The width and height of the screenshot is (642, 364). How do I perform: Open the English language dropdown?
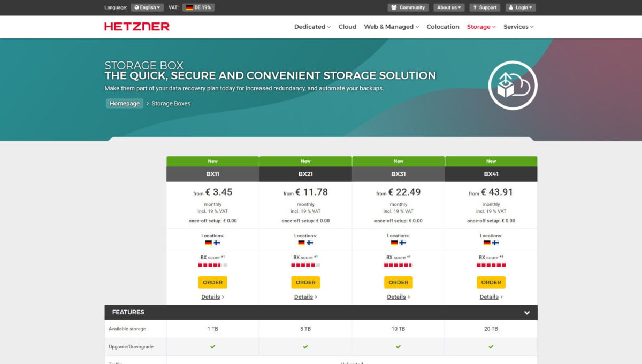pos(147,7)
